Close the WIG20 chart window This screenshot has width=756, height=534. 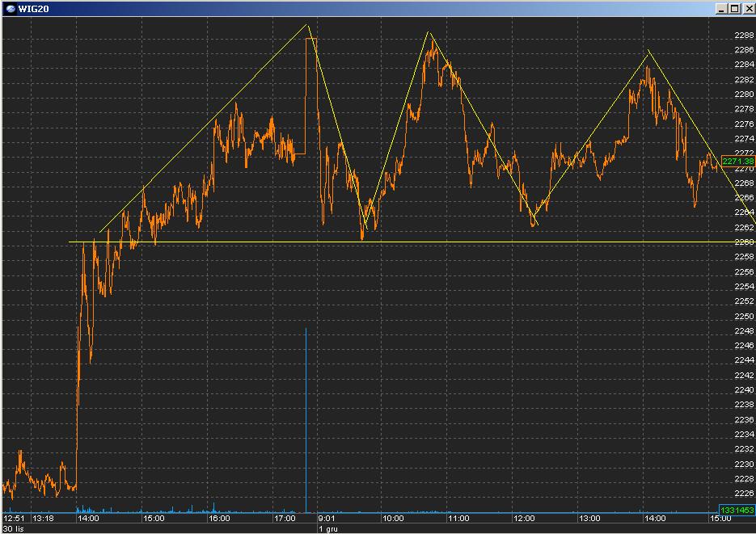748,9
